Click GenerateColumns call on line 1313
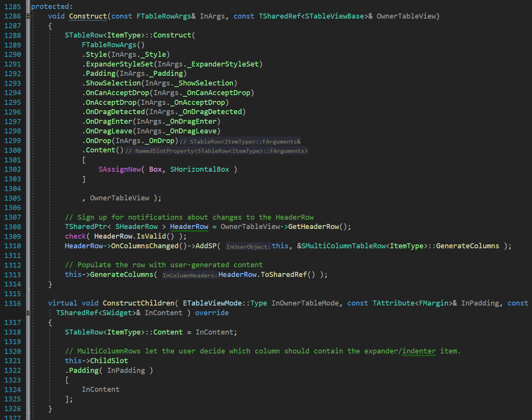The height and width of the screenshot is (420, 532). (122, 275)
